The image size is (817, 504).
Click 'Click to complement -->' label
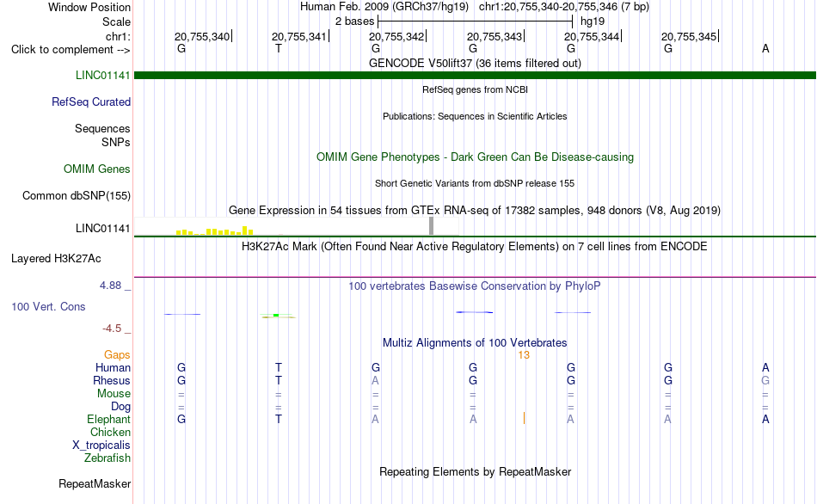pyautogui.click(x=71, y=50)
